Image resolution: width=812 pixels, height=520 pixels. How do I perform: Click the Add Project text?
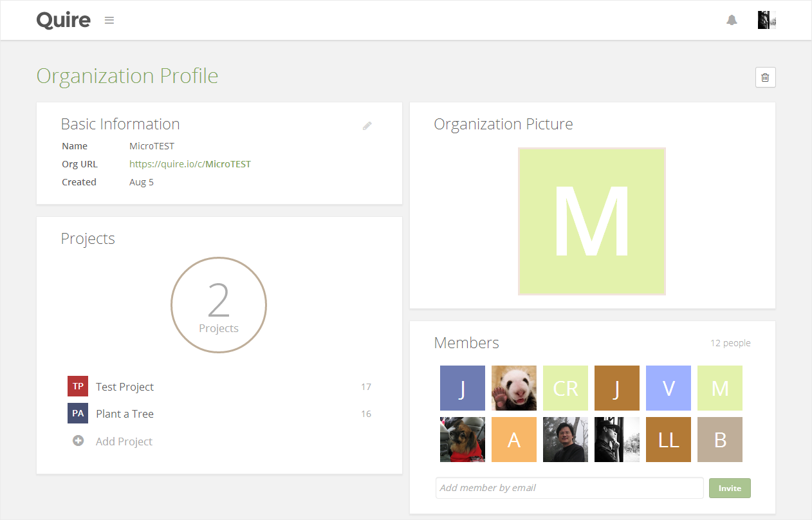(x=124, y=441)
